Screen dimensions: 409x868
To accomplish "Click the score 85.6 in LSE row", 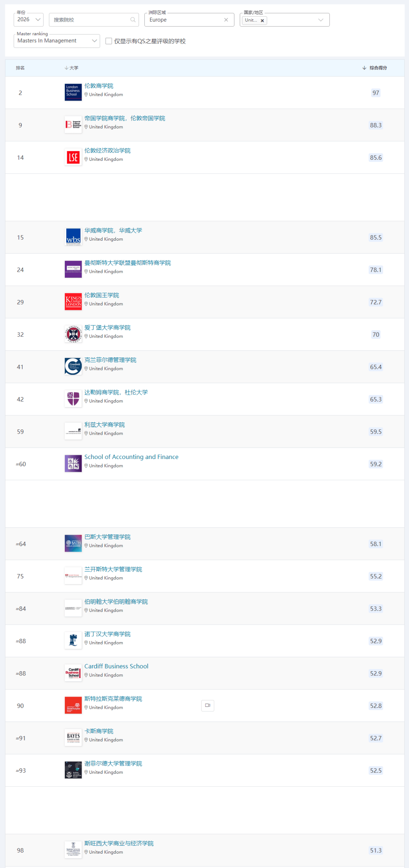I will point(376,157).
